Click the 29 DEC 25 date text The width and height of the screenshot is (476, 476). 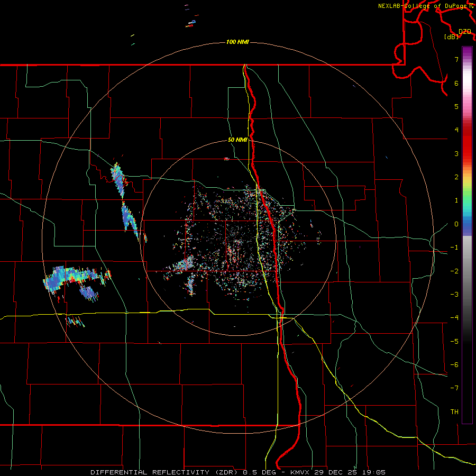coord(335,472)
